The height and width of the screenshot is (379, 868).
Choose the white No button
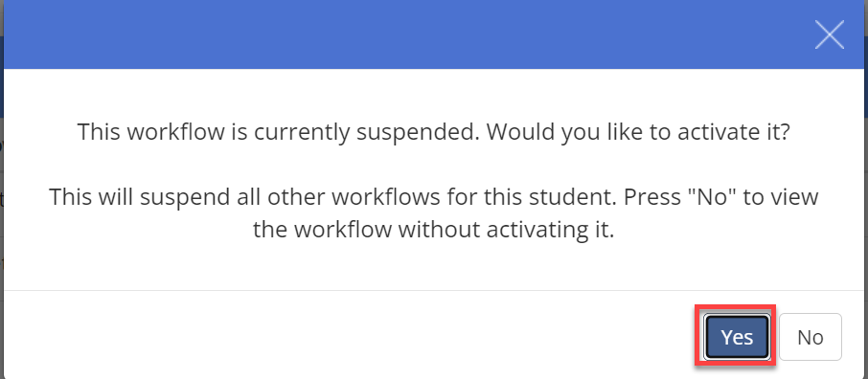coord(810,337)
